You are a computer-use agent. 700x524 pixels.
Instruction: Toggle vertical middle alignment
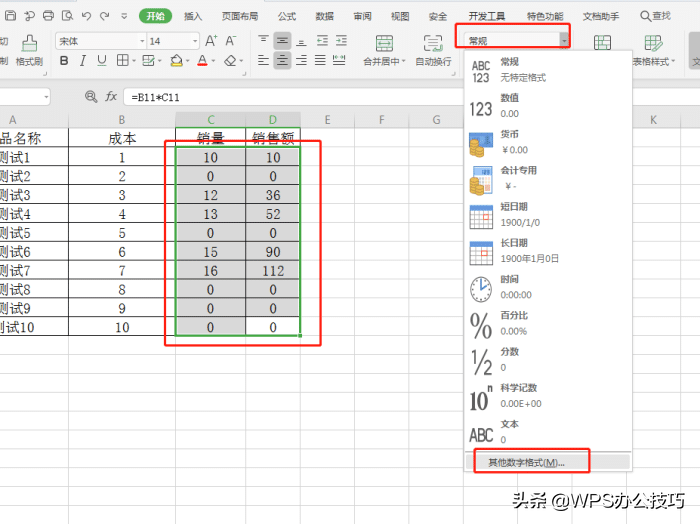pos(282,41)
